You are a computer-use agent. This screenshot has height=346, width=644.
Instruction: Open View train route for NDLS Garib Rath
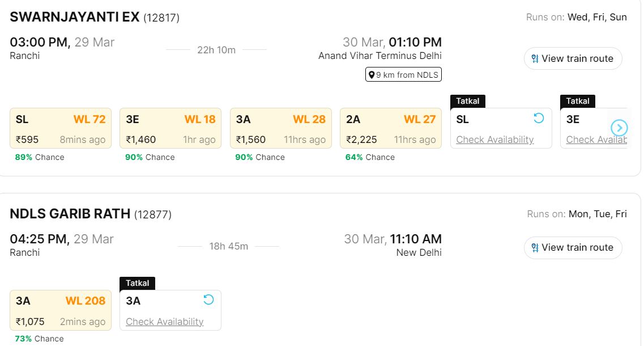click(573, 247)
